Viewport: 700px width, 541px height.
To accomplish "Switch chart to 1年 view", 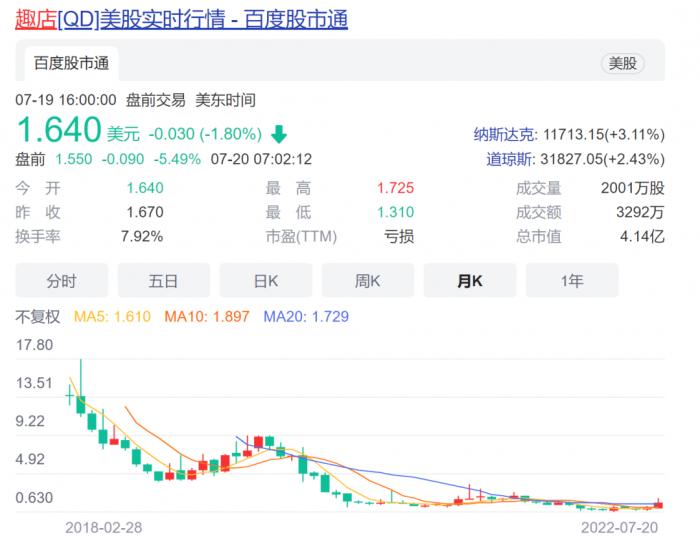I will [572, 281].
